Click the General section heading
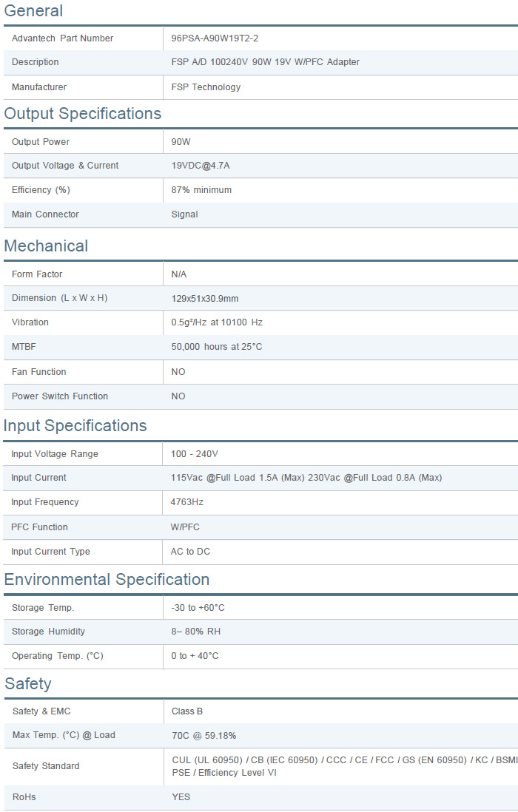Viewport: 518px width, 812px height. pyautogui.click(x=33, y=11)
